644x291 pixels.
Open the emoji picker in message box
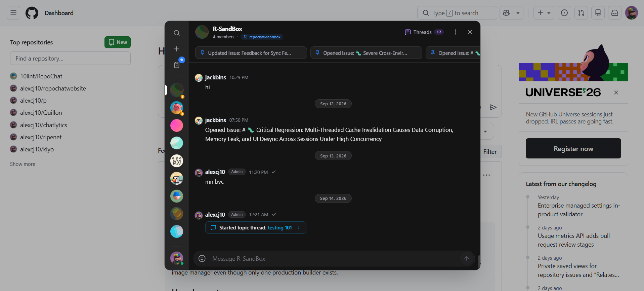(x=202, y=258)
